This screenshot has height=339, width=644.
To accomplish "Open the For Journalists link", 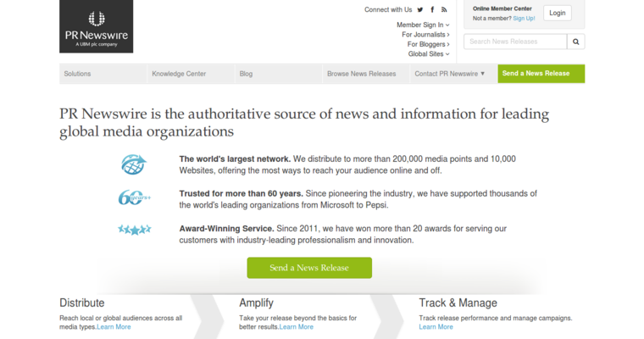I will [425, 35].
